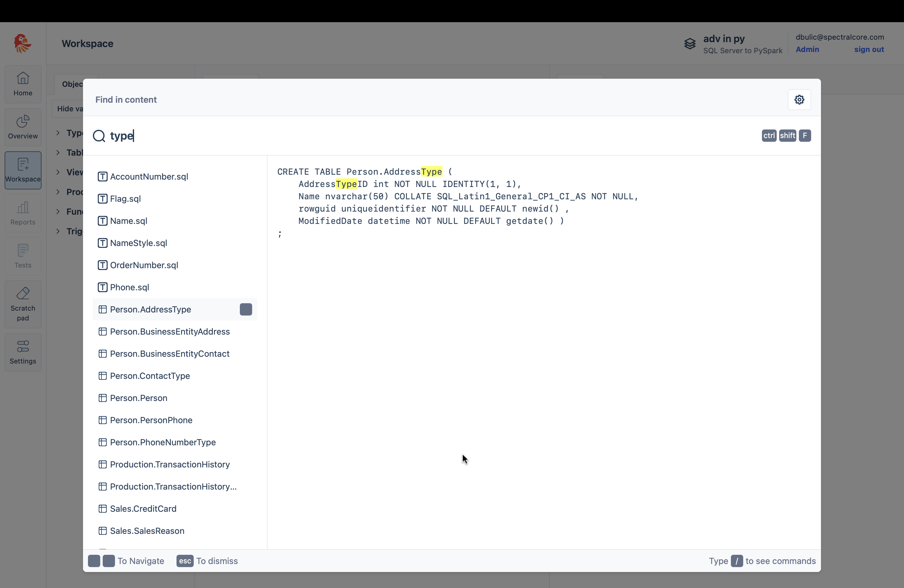Choose Sales.CreditCard from results
This screenshot has height=588, width=904.
click(x=143, y=509)
